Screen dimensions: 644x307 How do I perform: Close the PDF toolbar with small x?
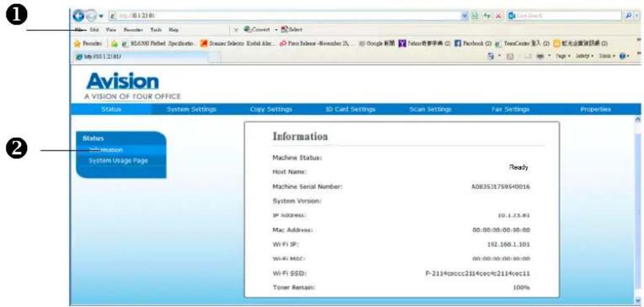coord(237,30)
